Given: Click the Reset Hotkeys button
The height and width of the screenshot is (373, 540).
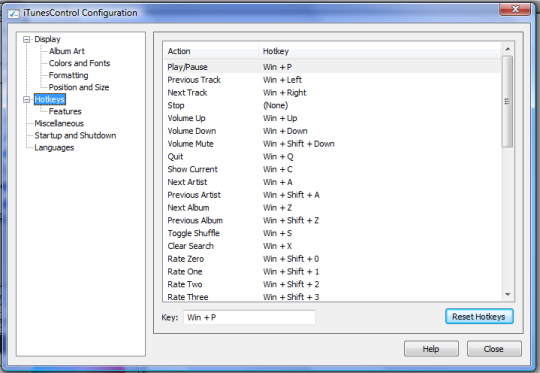Looking at the screenshot, I should 479,317.
